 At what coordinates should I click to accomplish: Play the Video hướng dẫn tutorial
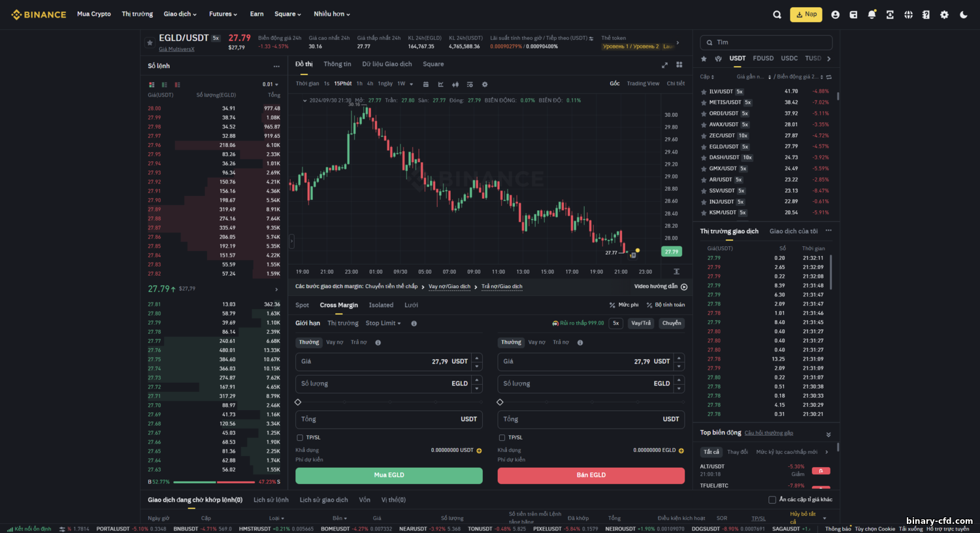point(661,287)
